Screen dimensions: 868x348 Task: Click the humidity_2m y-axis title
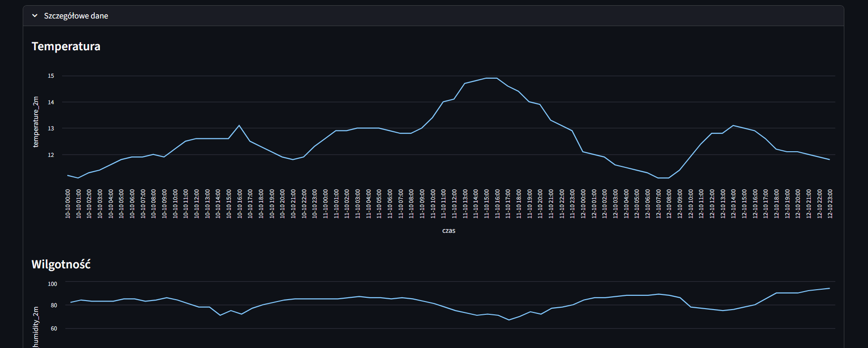click(x=36, y=327)
